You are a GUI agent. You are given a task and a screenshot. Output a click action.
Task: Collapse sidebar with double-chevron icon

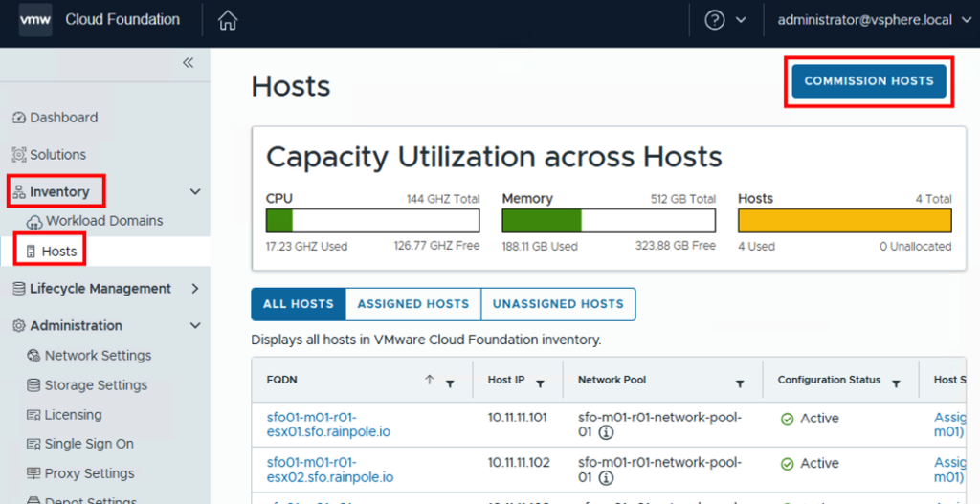click(x=189, y=62)
